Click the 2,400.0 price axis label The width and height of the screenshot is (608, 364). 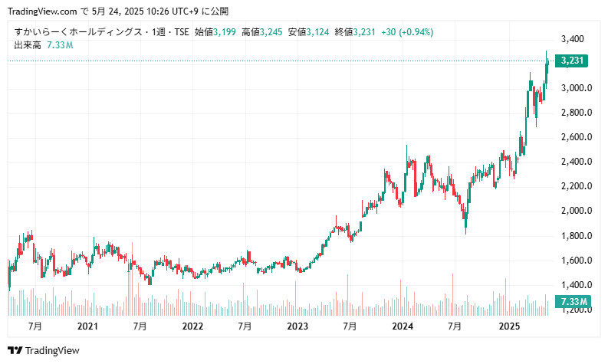tap(577, 161)
